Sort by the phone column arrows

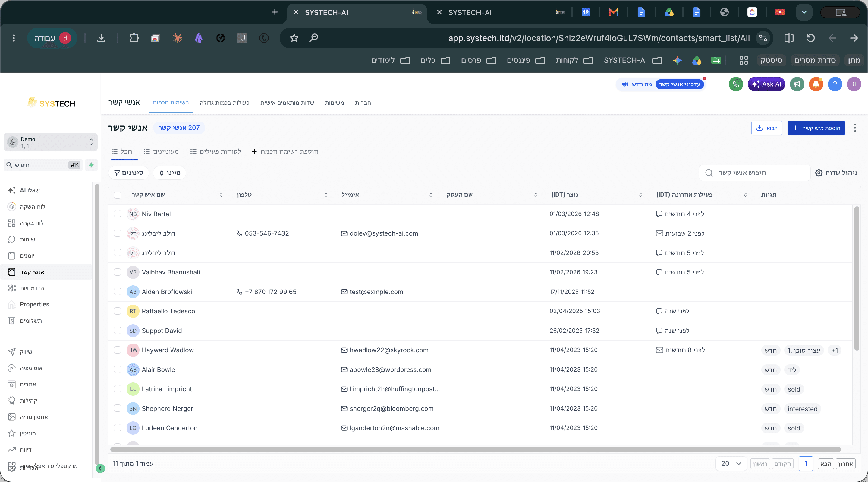click(x=326, y=195)
